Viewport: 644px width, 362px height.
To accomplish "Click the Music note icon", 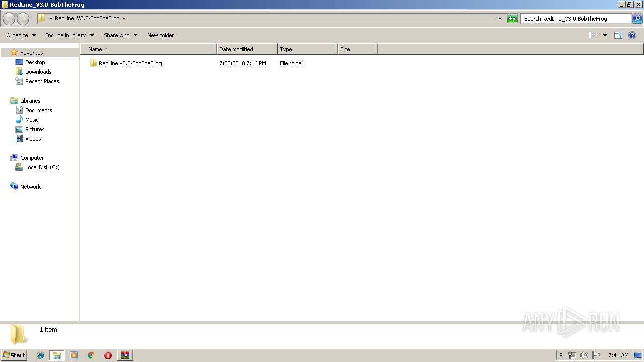I will tap(19, 120).
